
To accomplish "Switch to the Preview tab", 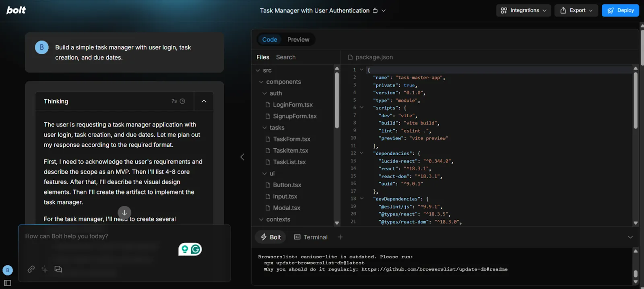I will (x=298, y=40).
